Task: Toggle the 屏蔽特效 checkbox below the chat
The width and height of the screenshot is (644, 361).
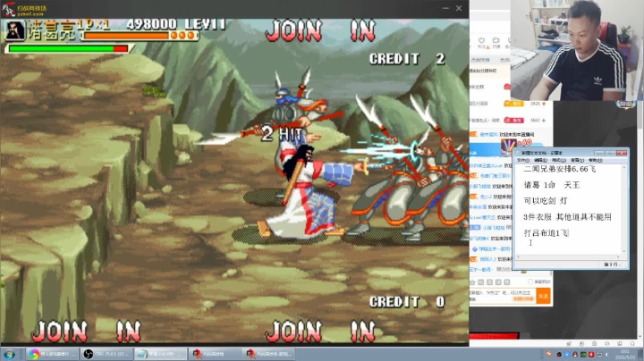Action: 530,281
